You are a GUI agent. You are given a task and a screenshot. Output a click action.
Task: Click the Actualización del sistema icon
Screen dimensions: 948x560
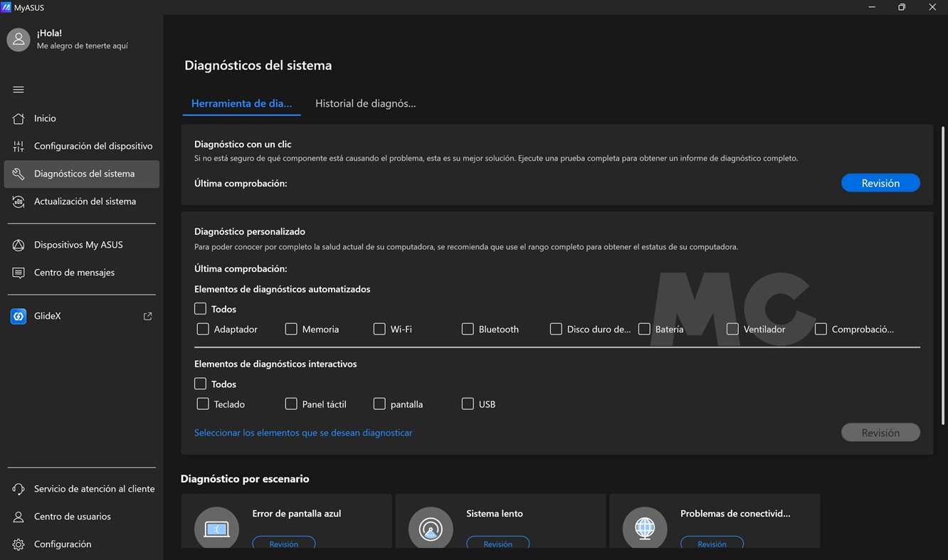click(19, 201)
